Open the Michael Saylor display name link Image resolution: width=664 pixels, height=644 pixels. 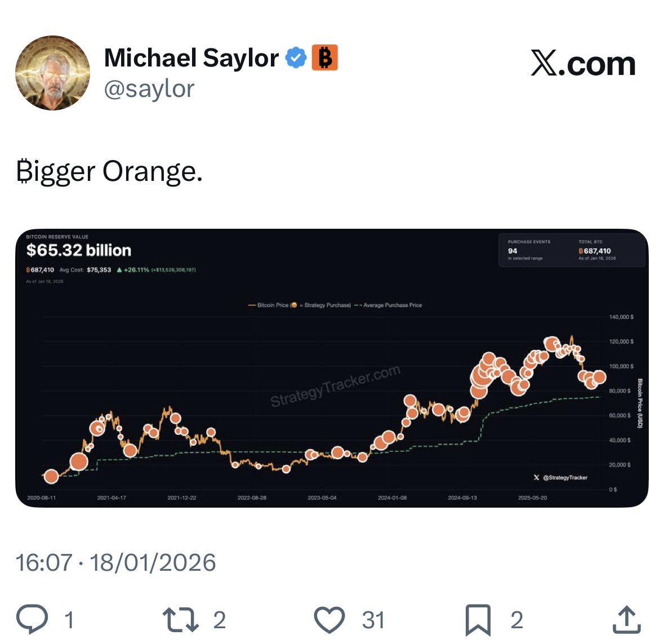tap(191, 58)
